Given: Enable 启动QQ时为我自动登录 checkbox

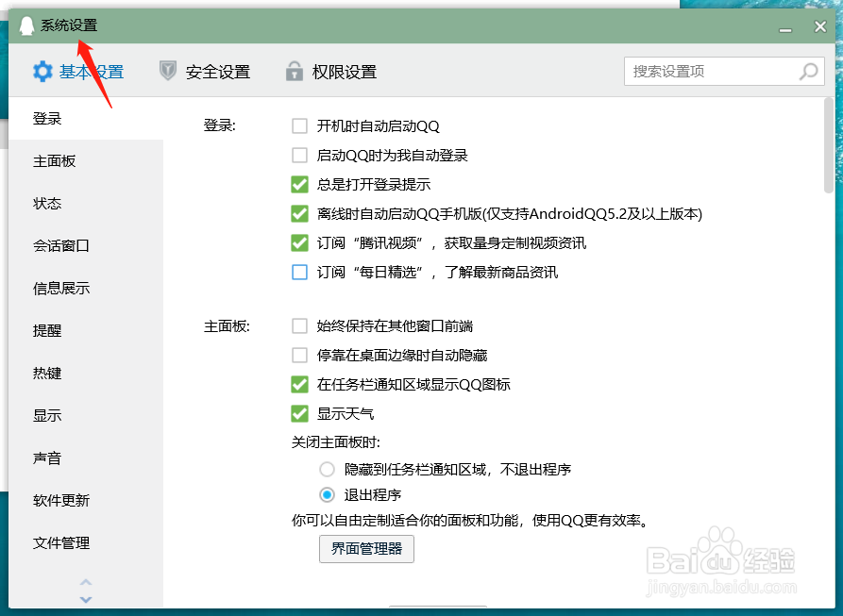Looking at the screenshot, I should pyautogui.click(x=299, y=156).
